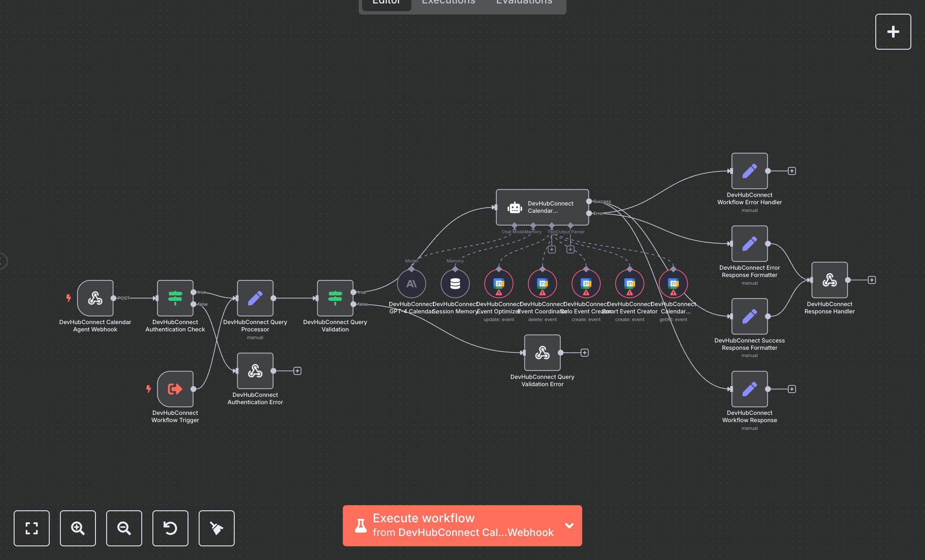Open the add node plus button

[x=893, y=32]
